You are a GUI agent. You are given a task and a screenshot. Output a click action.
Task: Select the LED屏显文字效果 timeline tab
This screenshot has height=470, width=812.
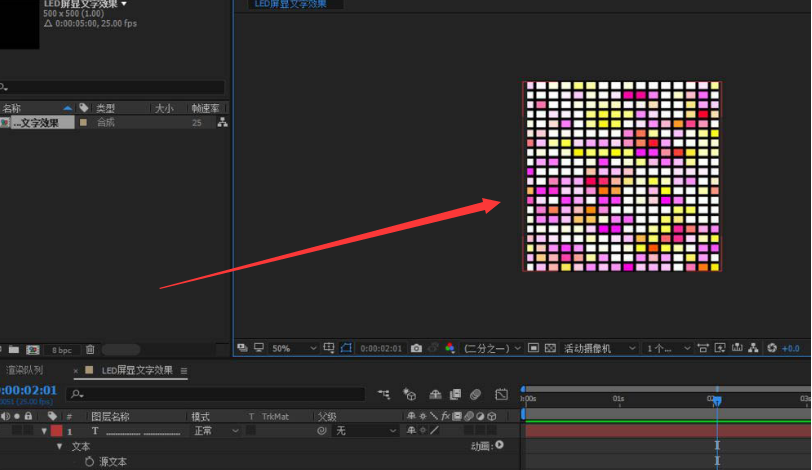[x=137, y=370]
